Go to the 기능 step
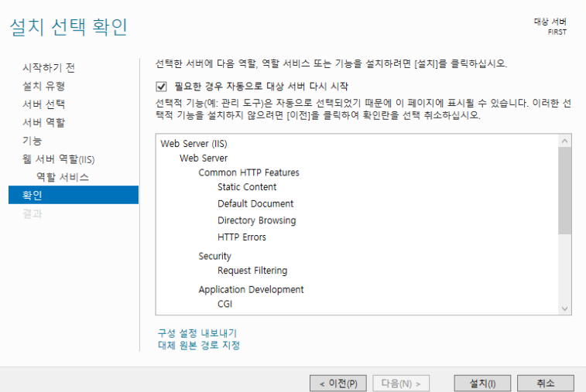The width and height of the screenshot is (586, 392). [33, 141]
